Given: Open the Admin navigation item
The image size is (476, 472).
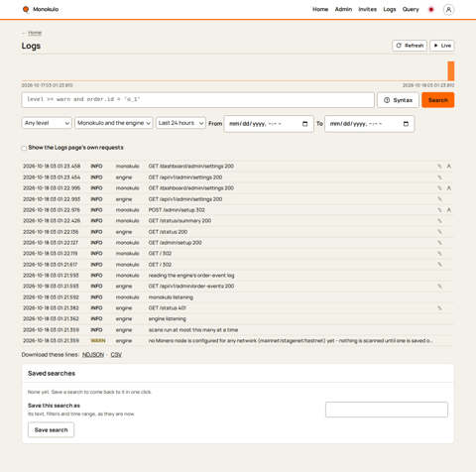Looking at the screenshot, I should 343,9.
